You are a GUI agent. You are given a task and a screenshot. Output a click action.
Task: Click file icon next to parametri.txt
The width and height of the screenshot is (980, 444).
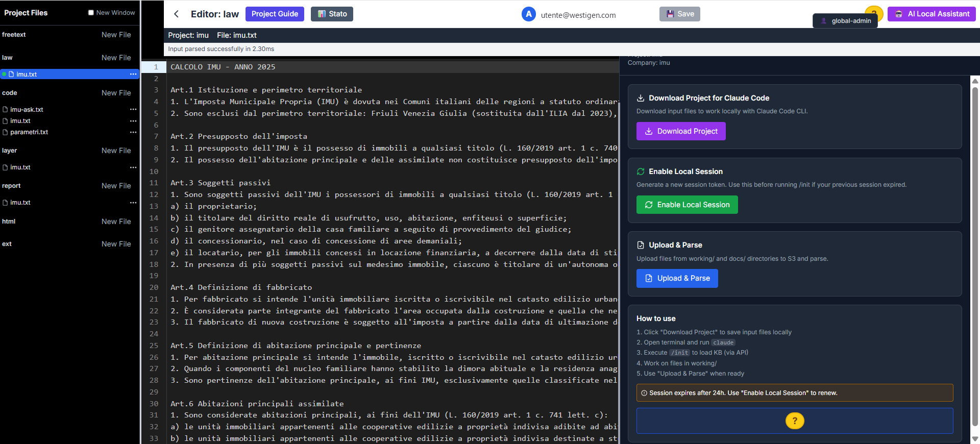[5, 132]
